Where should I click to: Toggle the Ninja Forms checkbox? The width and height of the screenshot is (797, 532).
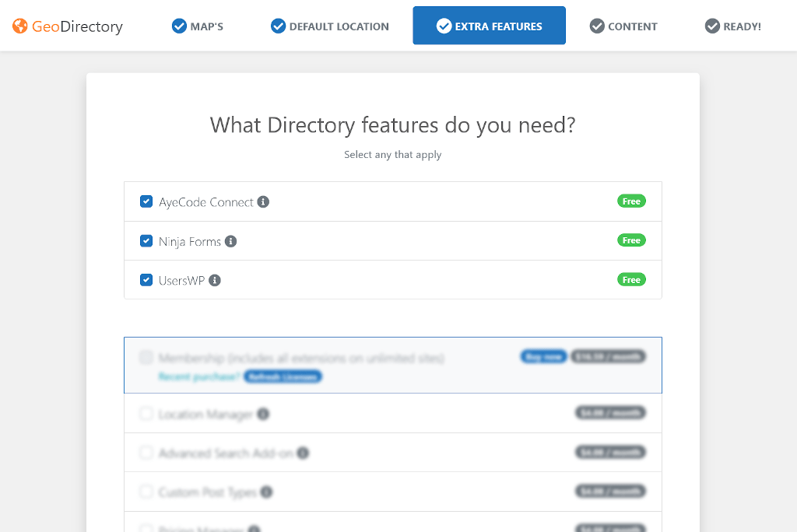146,241
